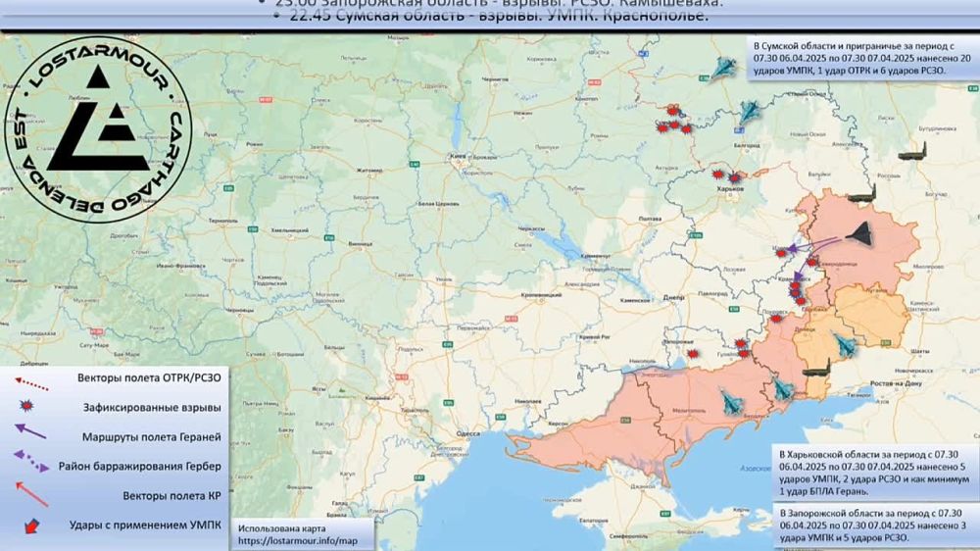Click the Киев city label
Viewport: 980px width, 551px height.
click(x=460, y=156)
